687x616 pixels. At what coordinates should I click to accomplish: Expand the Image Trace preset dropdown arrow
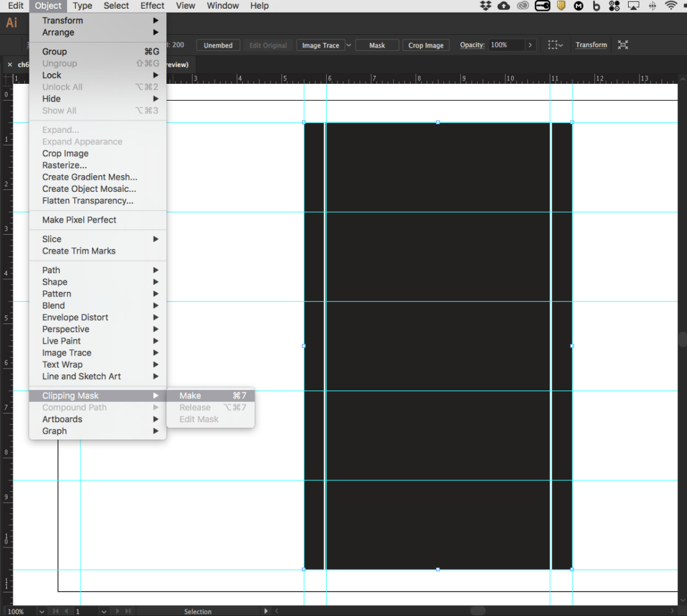348,45
